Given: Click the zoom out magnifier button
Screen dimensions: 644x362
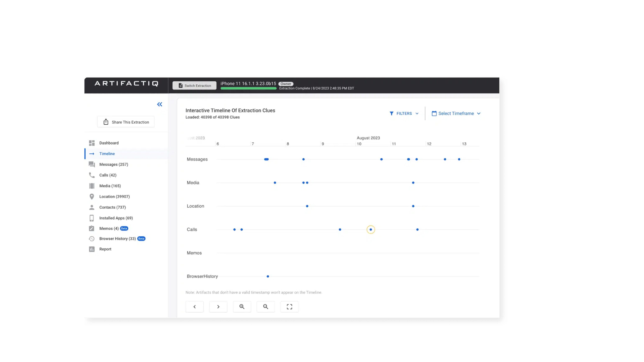Looking at the screenshot, I should point(266,307).
